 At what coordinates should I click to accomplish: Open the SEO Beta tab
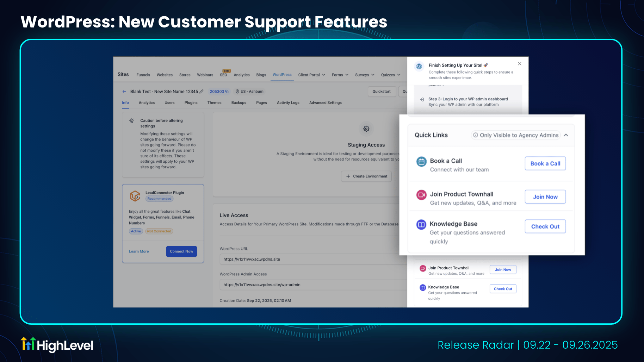tap(224, 74)
